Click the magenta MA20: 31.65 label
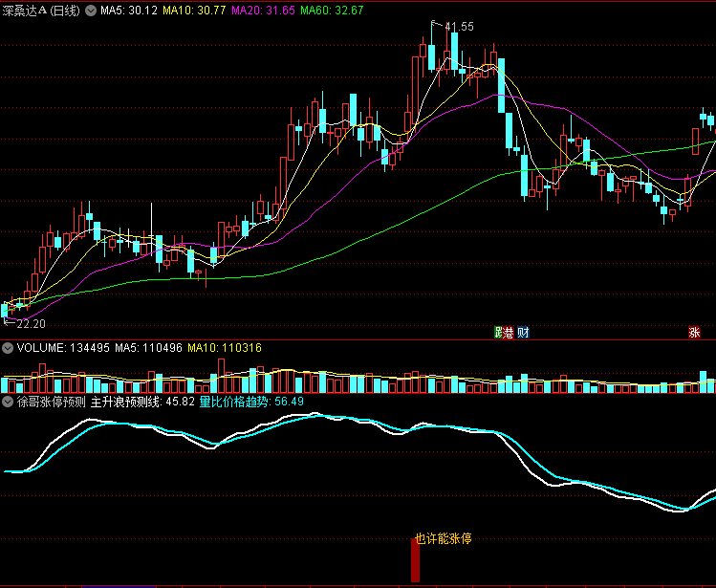Viewport: 716px width, 588px height. tap(263, 11)
